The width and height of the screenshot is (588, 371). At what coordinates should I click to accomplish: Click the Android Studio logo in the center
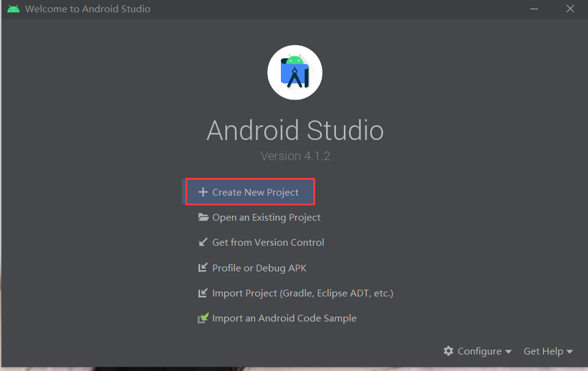[295, 73]
